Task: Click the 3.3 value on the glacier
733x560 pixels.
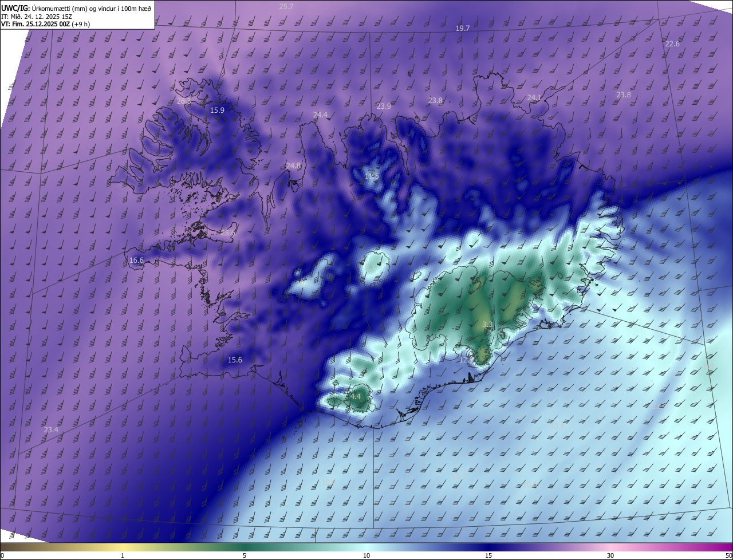Action: click(487, 324)
